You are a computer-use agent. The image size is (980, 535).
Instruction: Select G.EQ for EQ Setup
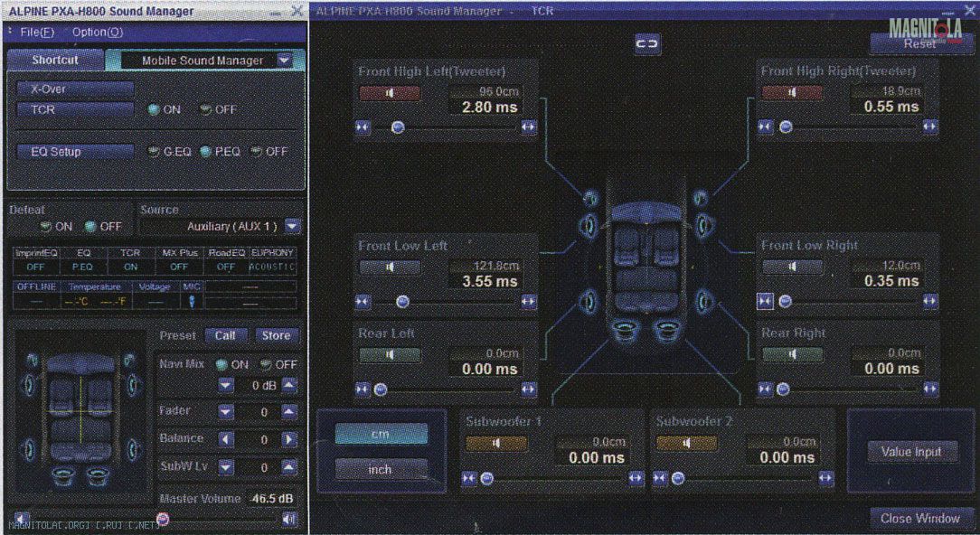154,152
